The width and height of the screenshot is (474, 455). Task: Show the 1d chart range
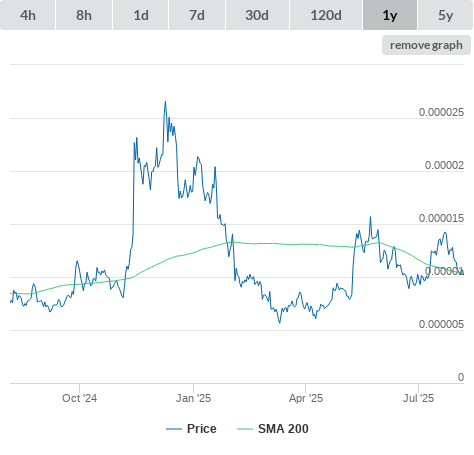(x=141, y=15)
